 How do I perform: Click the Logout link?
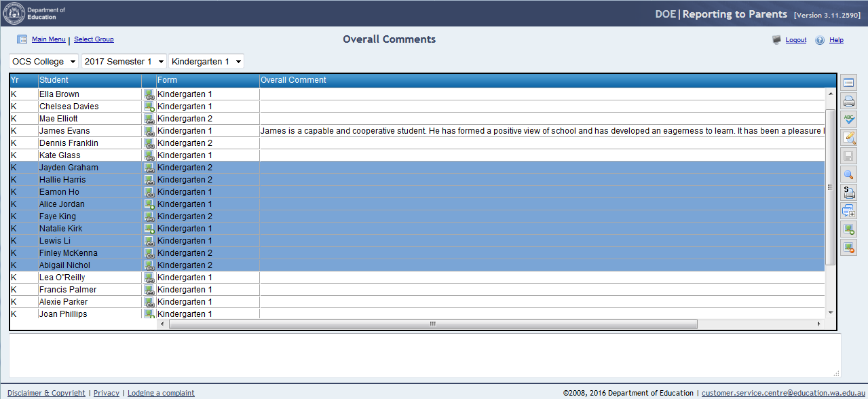tap(796, 40)
